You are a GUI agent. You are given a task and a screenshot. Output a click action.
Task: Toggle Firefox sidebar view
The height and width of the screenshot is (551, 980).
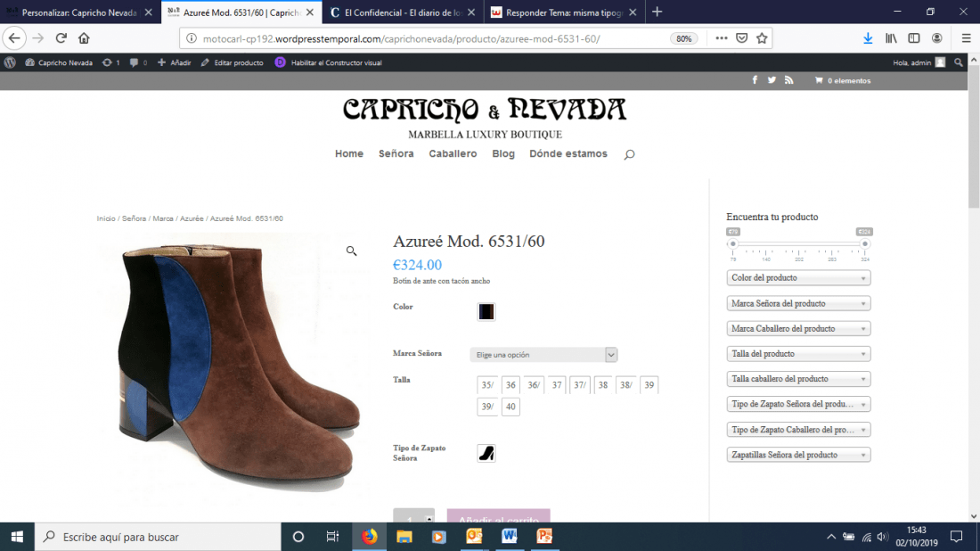pyautogui.click(x=914, y=38)
